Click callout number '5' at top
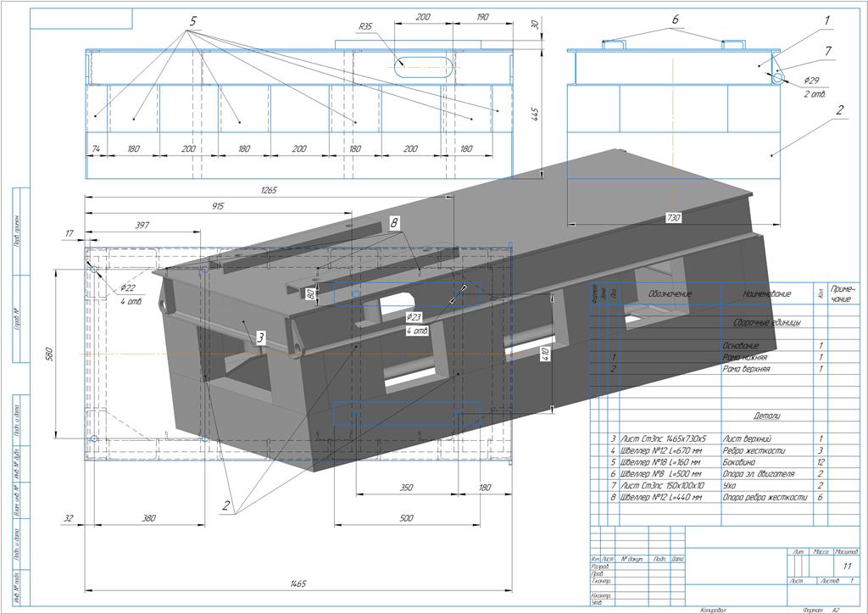868x614 pixels. click(x=192, y=21)
